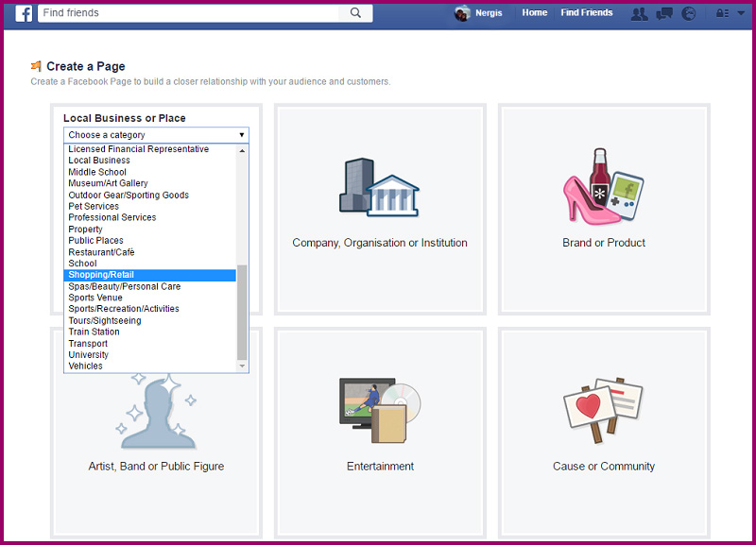The height and width of the screenshot is (545, 756).
Task: Open the Find Friends link
Action: pos(586,12)
